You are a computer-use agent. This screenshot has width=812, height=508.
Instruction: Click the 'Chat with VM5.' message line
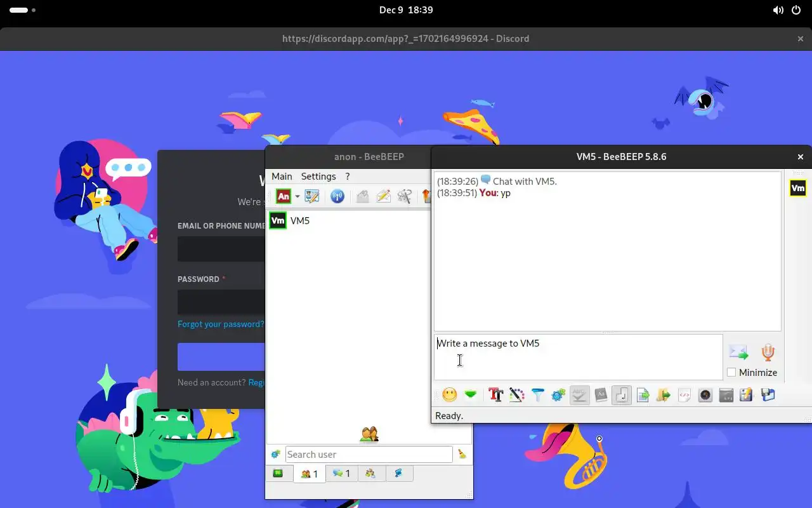tap(497, 182)
